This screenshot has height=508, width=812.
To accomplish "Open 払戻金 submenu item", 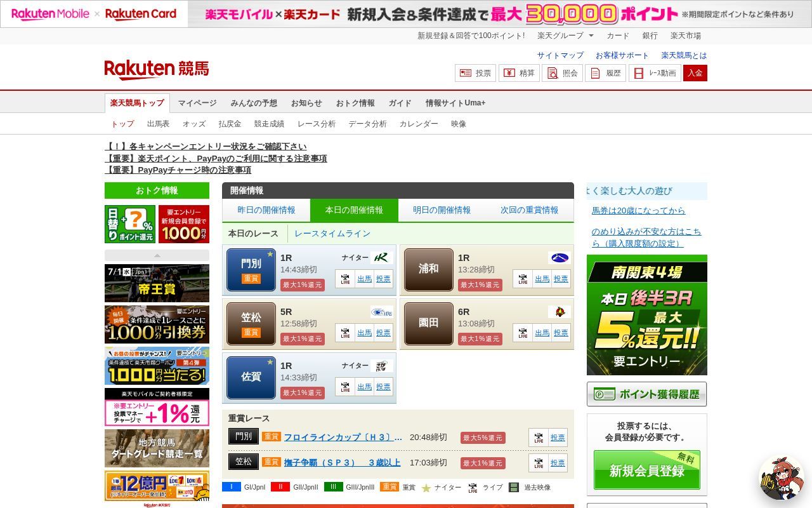I will [x=230, y=124].
